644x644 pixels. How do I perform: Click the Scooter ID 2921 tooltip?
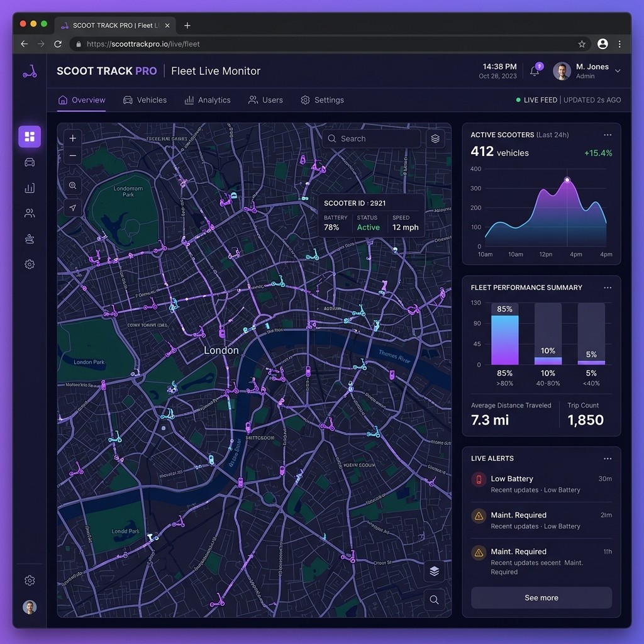click(371, 216)
